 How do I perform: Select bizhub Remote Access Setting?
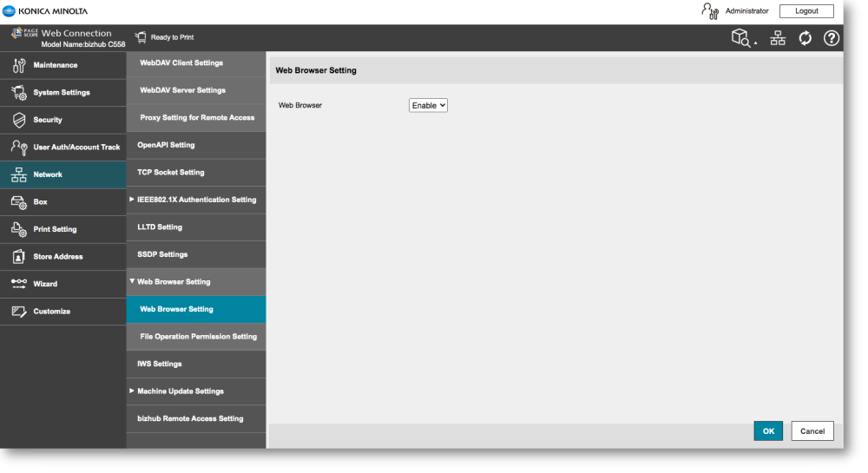(x=196, y=419)
